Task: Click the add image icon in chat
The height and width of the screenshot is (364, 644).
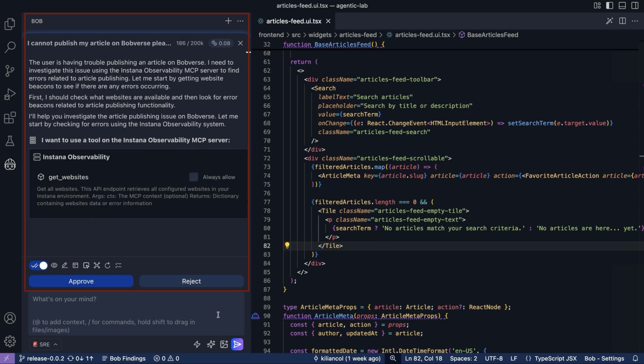Action: click(x=224, y=344)
